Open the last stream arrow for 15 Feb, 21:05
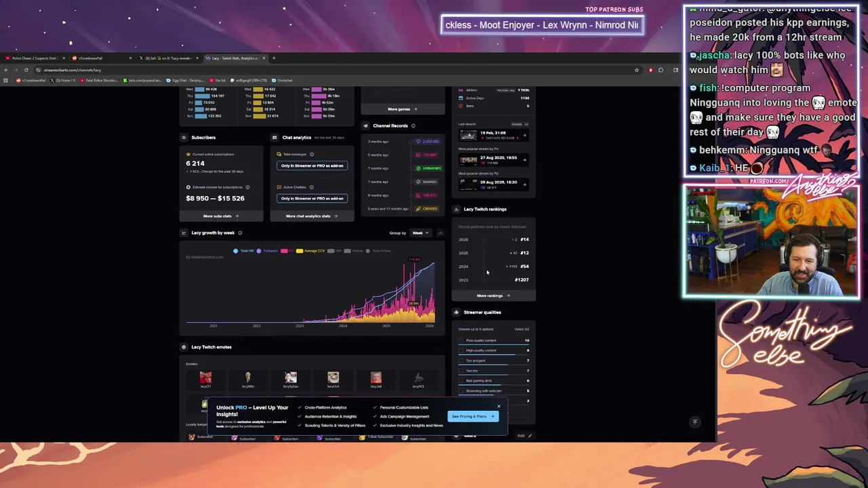868x488 pixels. tap(524, 136)
